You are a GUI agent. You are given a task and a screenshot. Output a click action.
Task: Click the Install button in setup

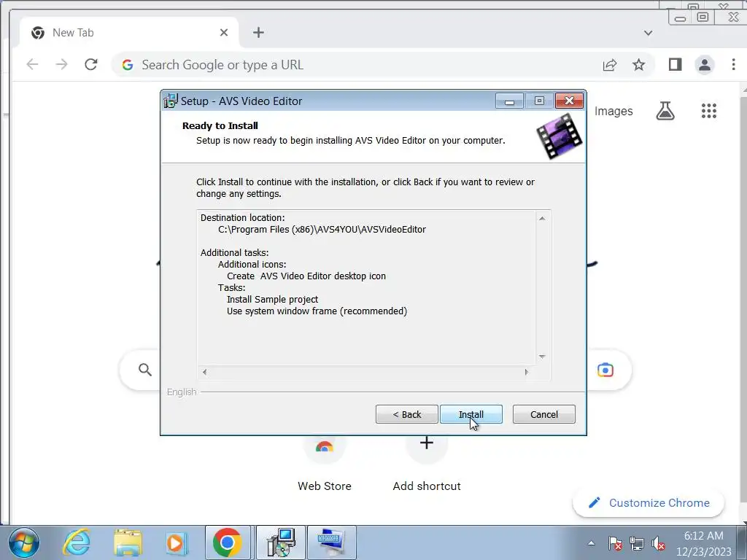tap(471, 414)
